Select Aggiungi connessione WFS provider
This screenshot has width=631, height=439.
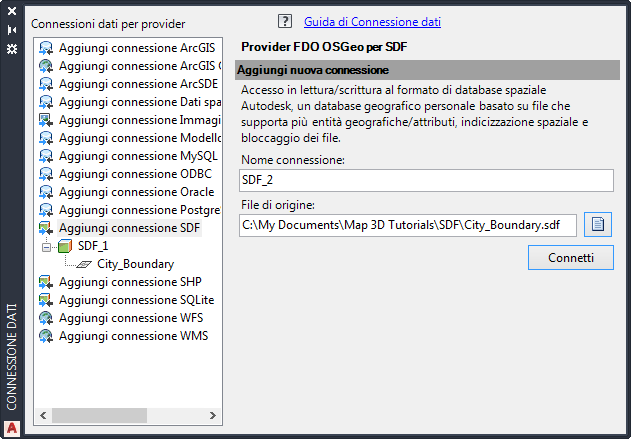coord(132,318)
